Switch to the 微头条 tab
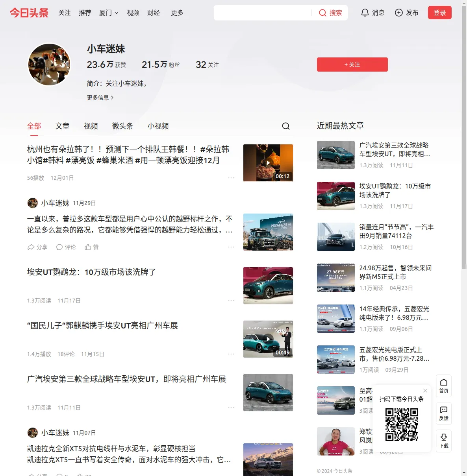The width and height of the screenshot is (467, 476). 123,126
